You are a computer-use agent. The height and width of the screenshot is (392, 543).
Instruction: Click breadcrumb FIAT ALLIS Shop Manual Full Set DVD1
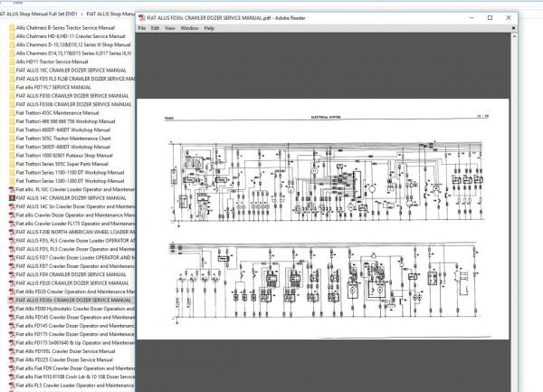click(x=38, y=14)
